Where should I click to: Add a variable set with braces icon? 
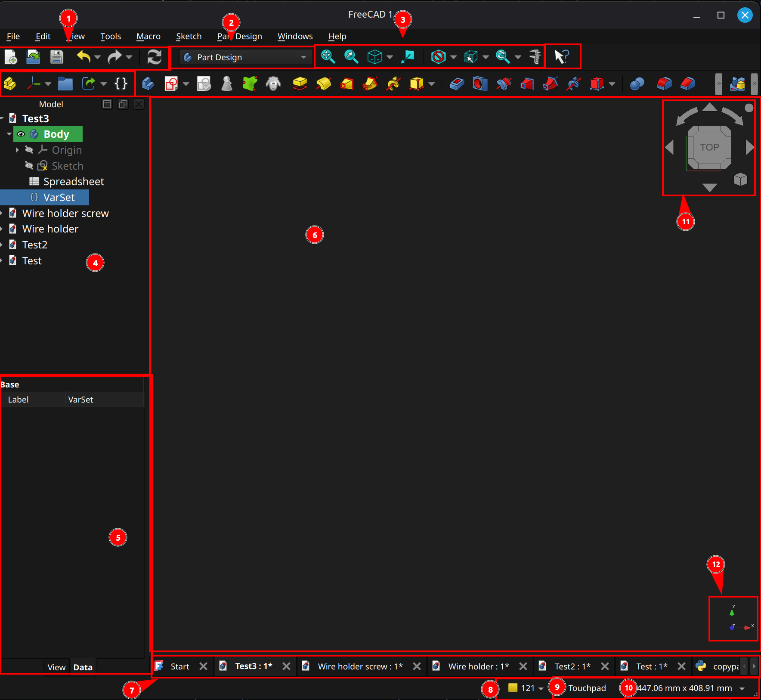pos(121,84)
